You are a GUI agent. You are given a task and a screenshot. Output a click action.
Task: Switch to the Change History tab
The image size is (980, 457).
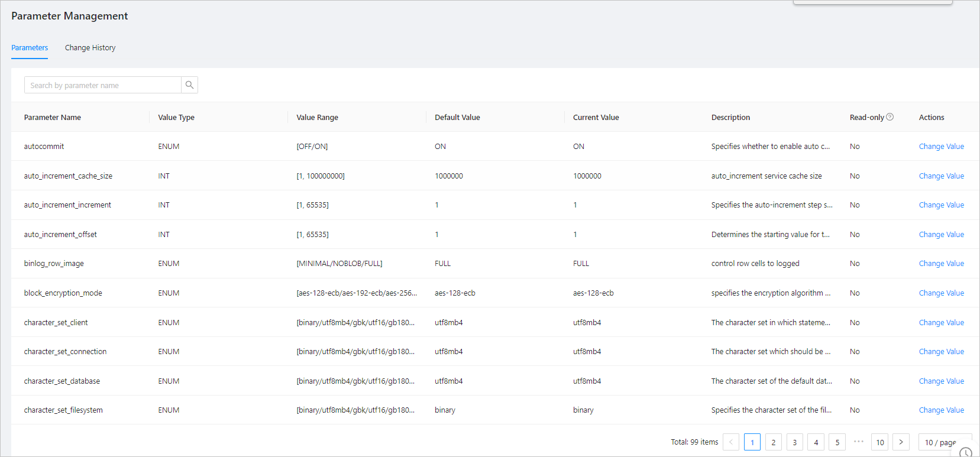tap(90, 48)
